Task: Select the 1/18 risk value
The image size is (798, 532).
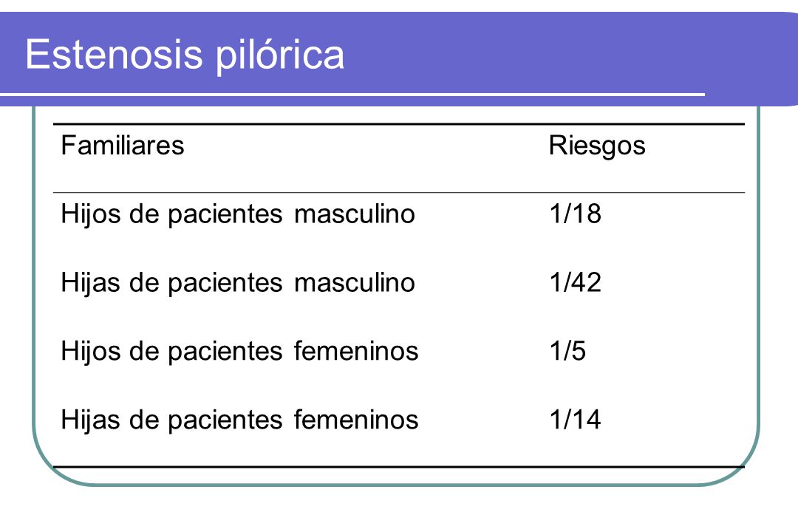Action: coord(575,214)
